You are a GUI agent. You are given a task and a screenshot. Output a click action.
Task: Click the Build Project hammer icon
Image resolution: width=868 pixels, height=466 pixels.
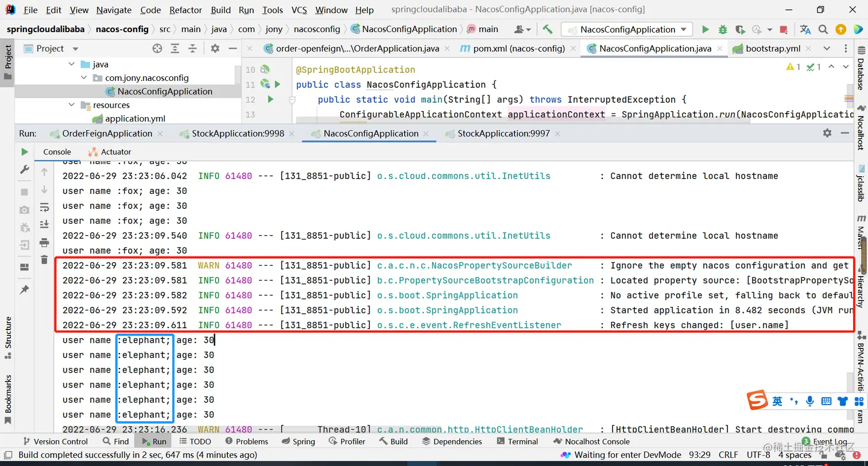click(547, 29)
